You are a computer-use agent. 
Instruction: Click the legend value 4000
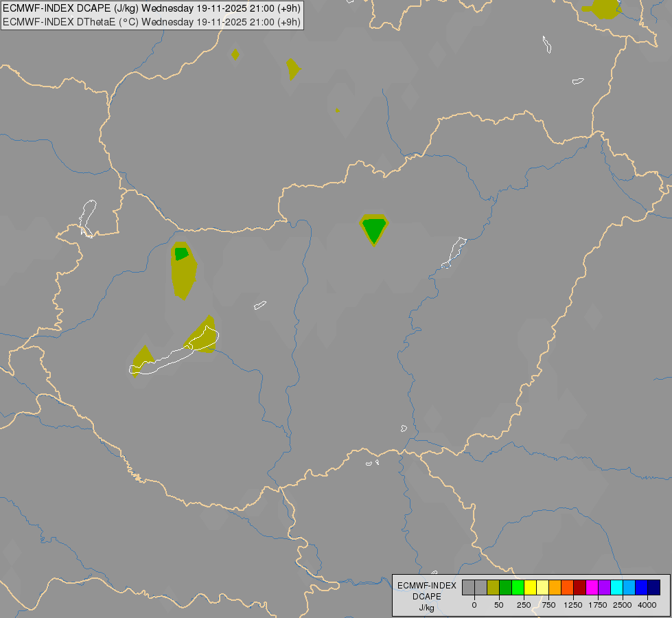647,605
